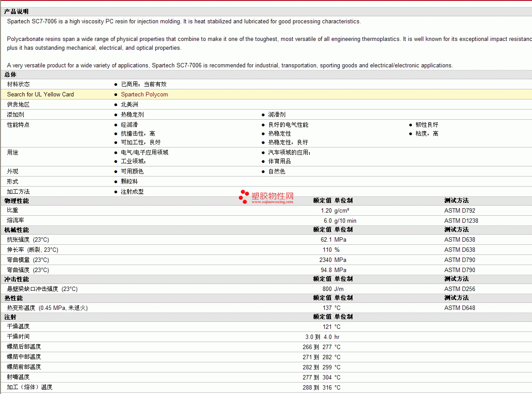
Task: Select the value 已商用：当前有效
Action: click(144, 84)
